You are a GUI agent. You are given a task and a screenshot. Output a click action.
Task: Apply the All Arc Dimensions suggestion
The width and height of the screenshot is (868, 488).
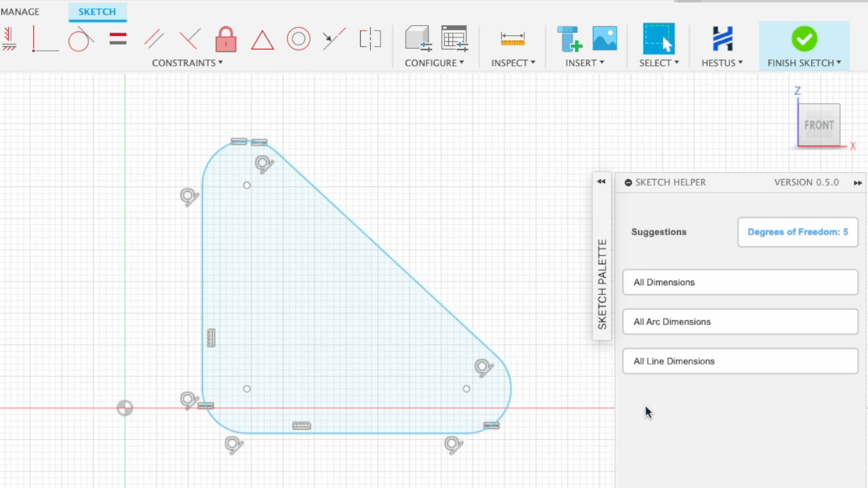point(741,321)
